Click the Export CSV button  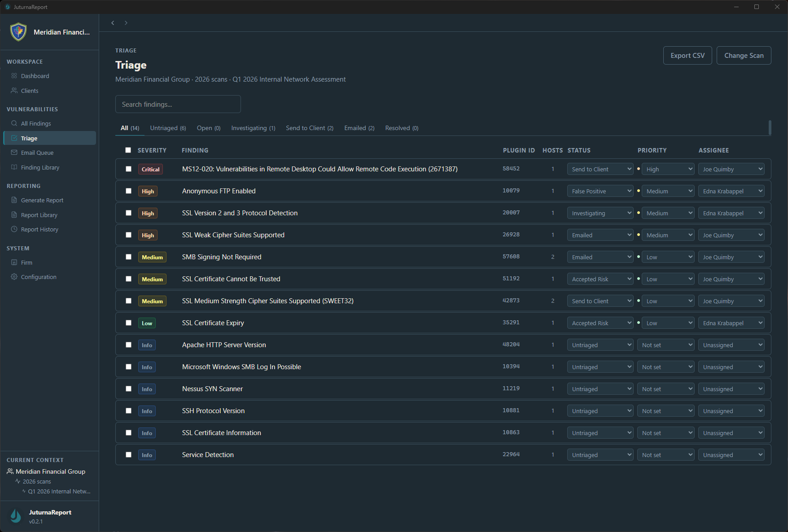[687, 55]
